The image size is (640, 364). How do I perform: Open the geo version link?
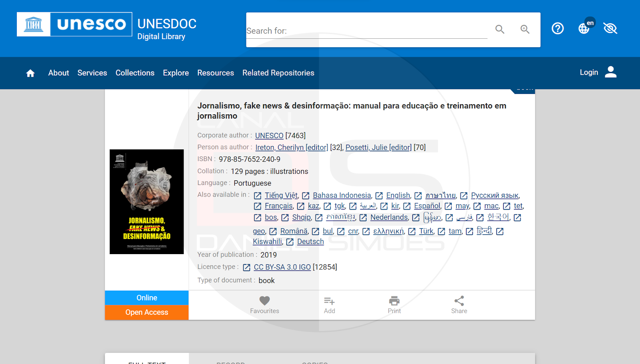point(259,231)
